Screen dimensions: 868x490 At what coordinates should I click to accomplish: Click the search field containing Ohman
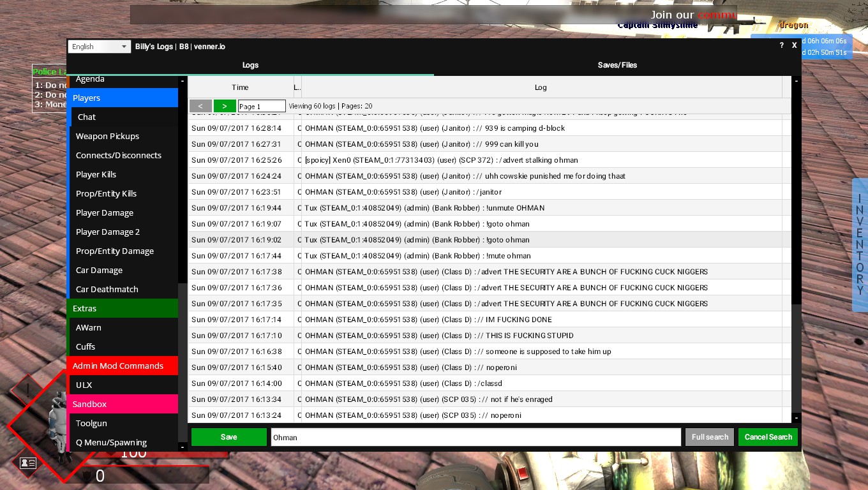(475, 437)
